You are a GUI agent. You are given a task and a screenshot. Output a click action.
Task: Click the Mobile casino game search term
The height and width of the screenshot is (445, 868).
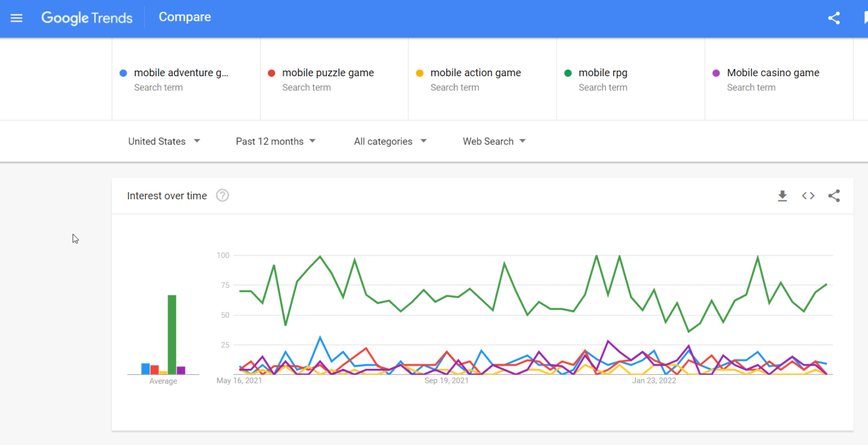(772, 72)
